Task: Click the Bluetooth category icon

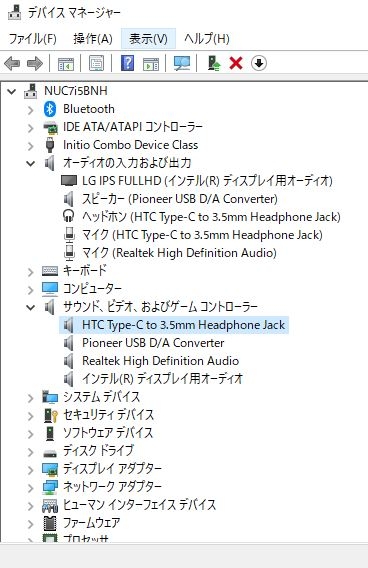Action: coord(50,109)
